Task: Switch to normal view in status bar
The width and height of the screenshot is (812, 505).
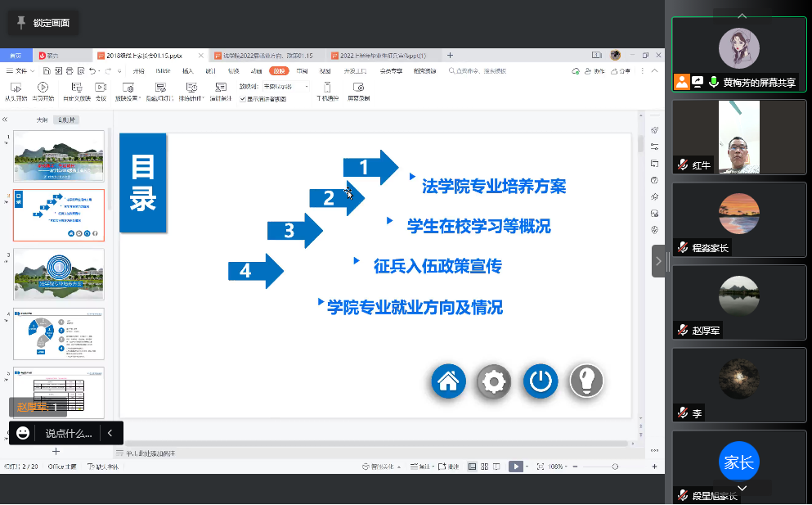Action: (x=472, y=467)
